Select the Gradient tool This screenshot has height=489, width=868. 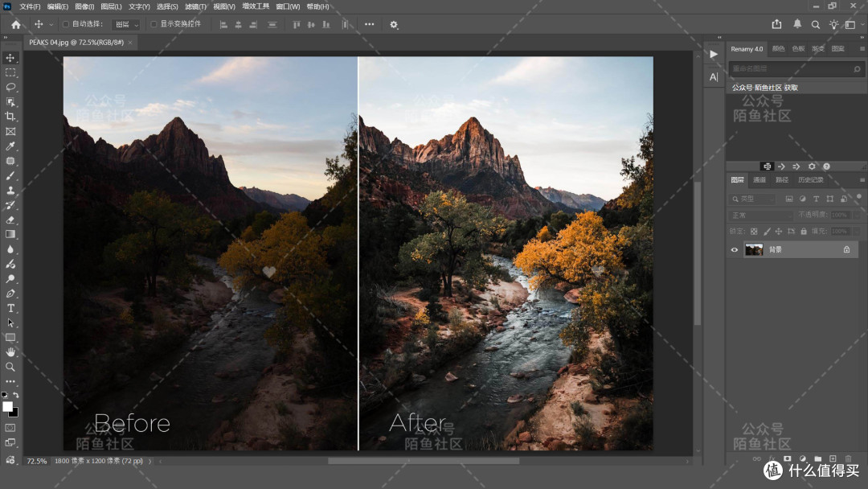(x=10, y=234)
